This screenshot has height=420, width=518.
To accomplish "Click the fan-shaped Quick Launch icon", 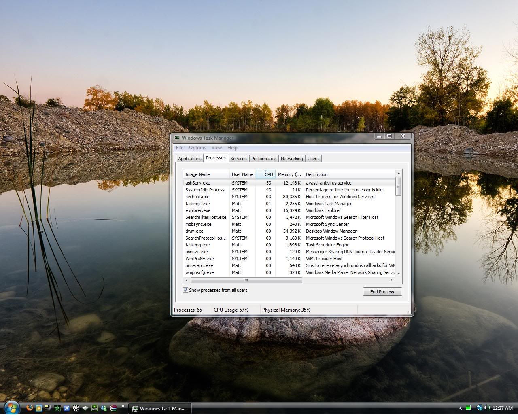I will click(76, 408).
